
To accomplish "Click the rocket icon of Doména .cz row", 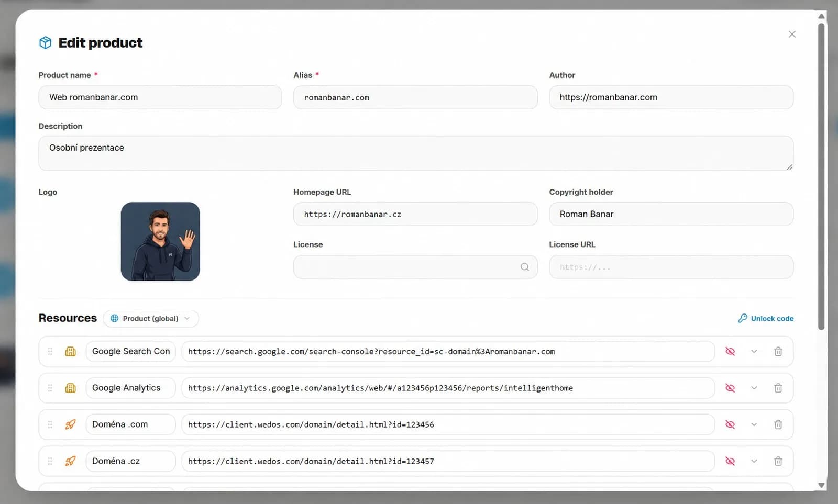I will (x=70, y=461).
